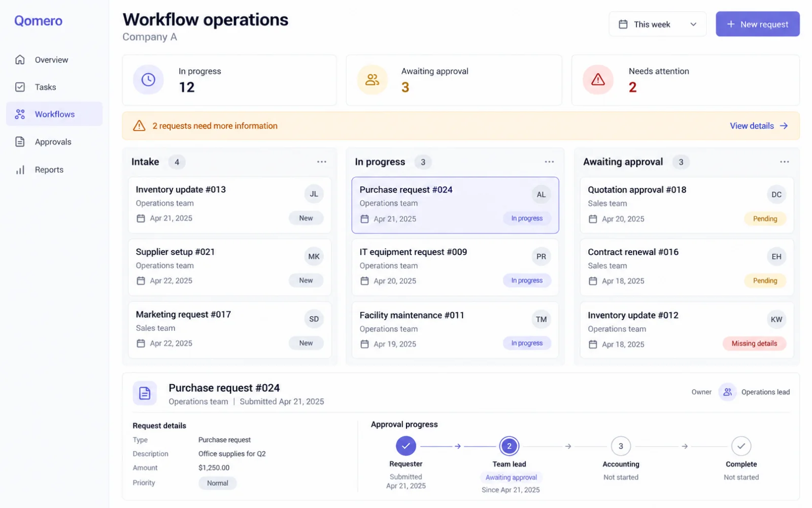Open the This week date range dropdown
This screenshot has height=508, width=812.
click(657, 24)
